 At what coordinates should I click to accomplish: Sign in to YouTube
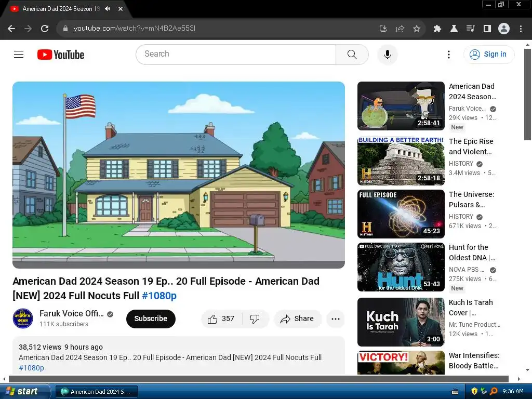[489, 54]
